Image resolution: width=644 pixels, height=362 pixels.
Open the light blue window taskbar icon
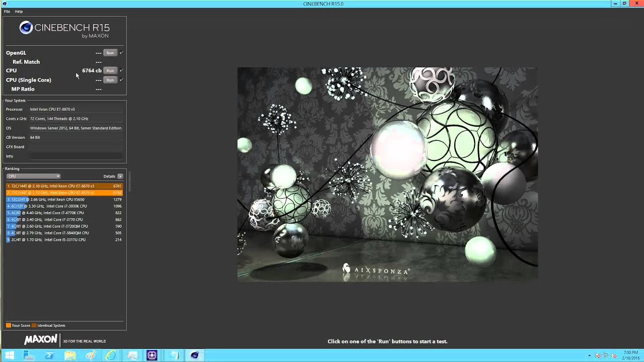[174, 355]
